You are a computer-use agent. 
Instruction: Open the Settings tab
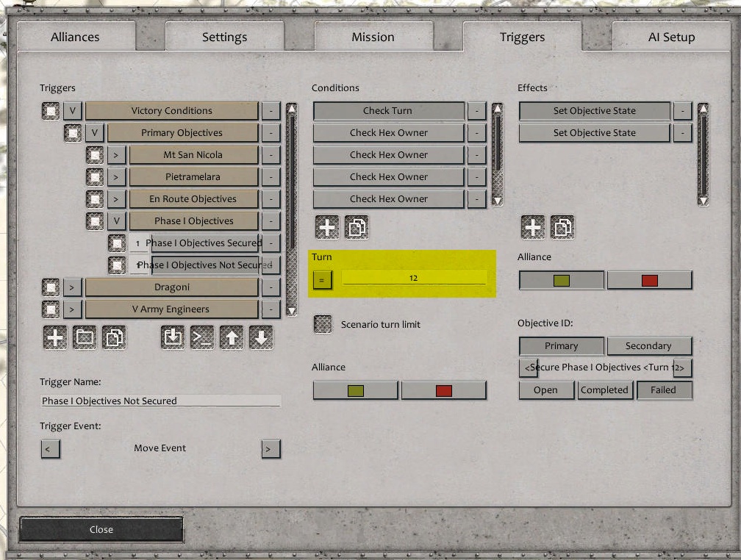(224, 37)
